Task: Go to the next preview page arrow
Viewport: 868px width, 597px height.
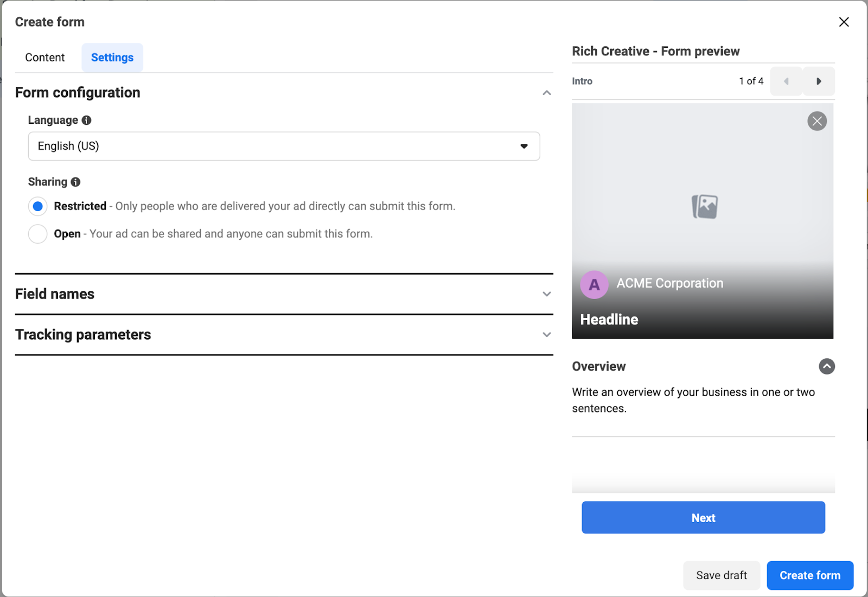Action: tap(818, 81)
